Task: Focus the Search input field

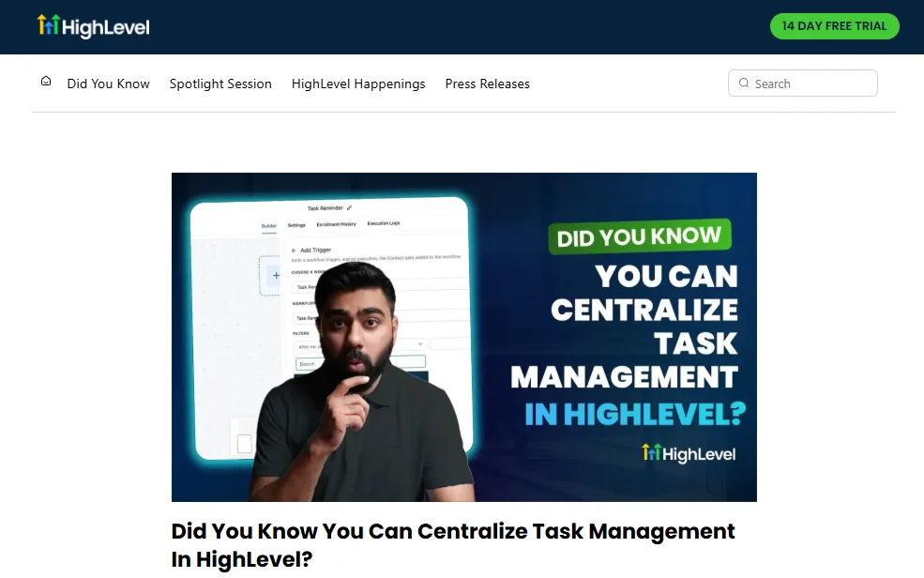Action: tap(803, 84)
